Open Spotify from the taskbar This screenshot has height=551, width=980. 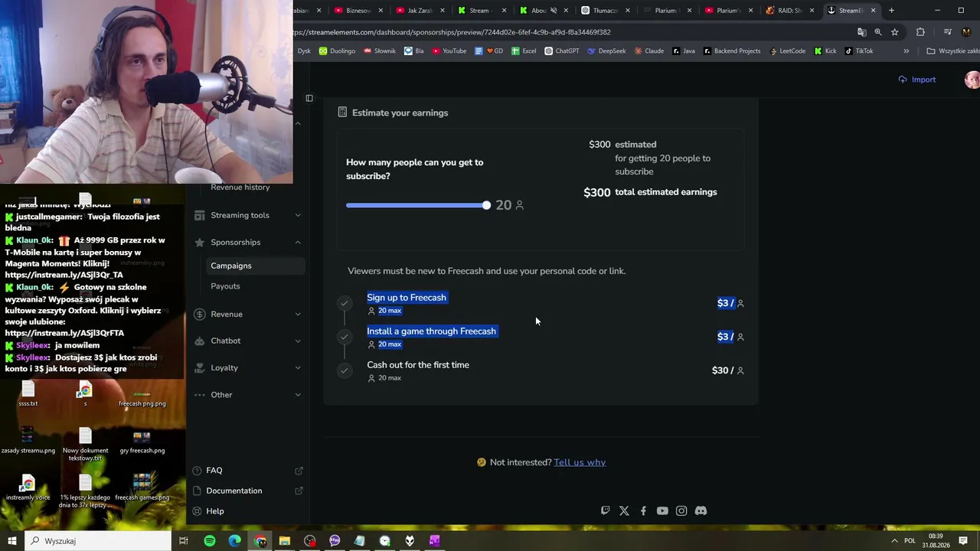[210, 541]
